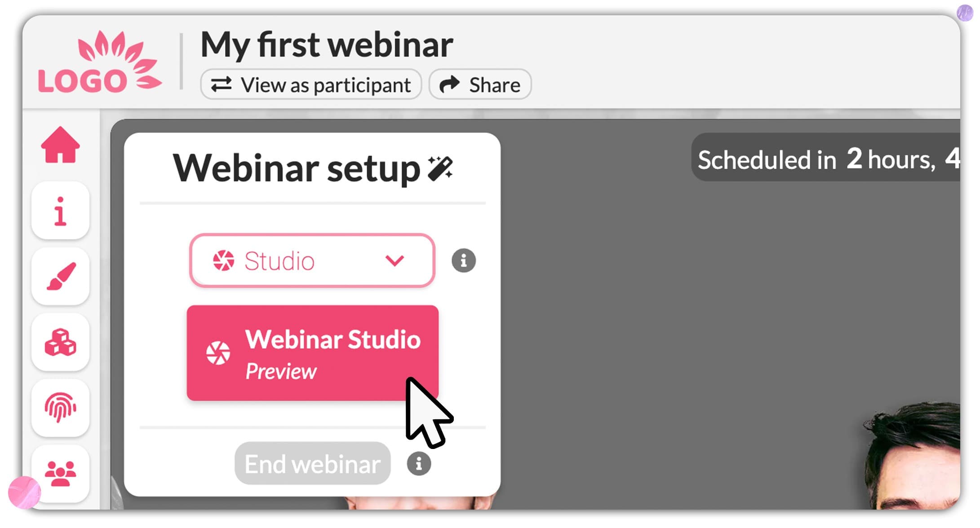
Task: Click the End webinar button
Action: click(x=312, y=463)
